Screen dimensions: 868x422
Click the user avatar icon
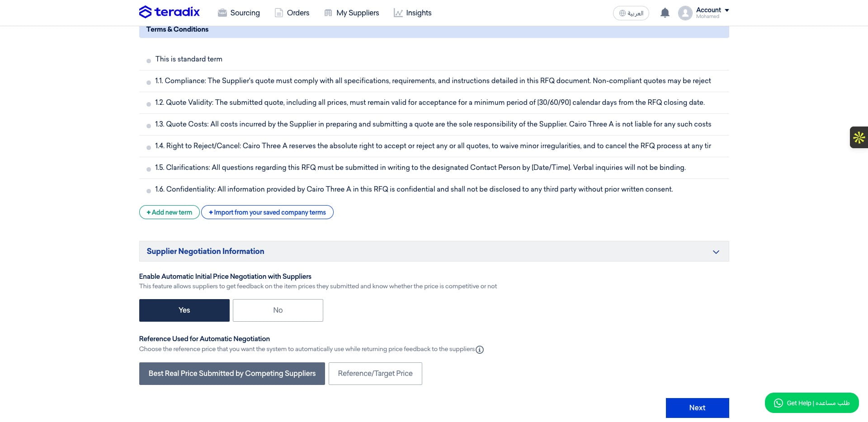coord(685,13)
